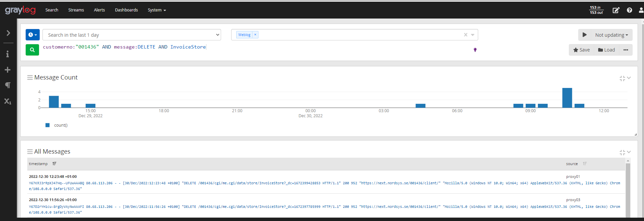The height and width of the screenshot is (221, 644).
Task: Expand the System dropdown menu
Action: pyautogui.click(x=157, y=10)
